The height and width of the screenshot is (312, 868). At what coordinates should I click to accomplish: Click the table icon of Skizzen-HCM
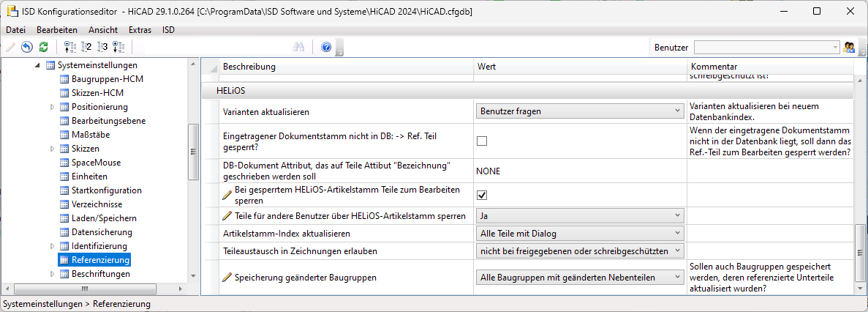coord(64,93)
